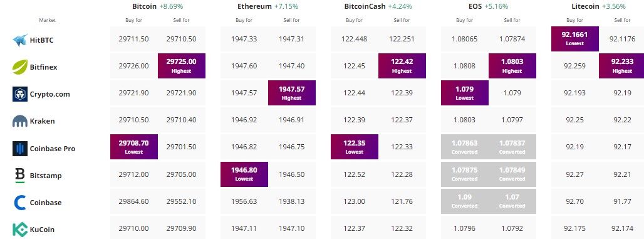Click the Coinbase blue C logo
The image size is (644, 239).
pyautogui.click(x=20, y=203)
